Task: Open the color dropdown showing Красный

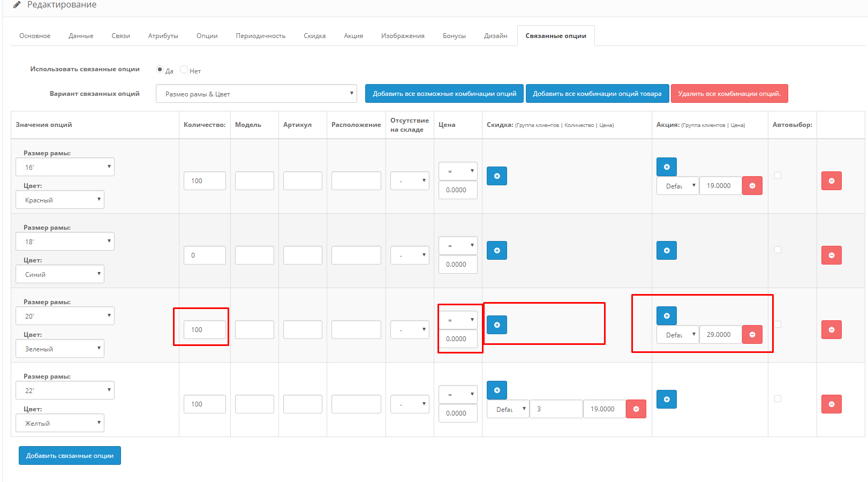Action: click(59, 200)
